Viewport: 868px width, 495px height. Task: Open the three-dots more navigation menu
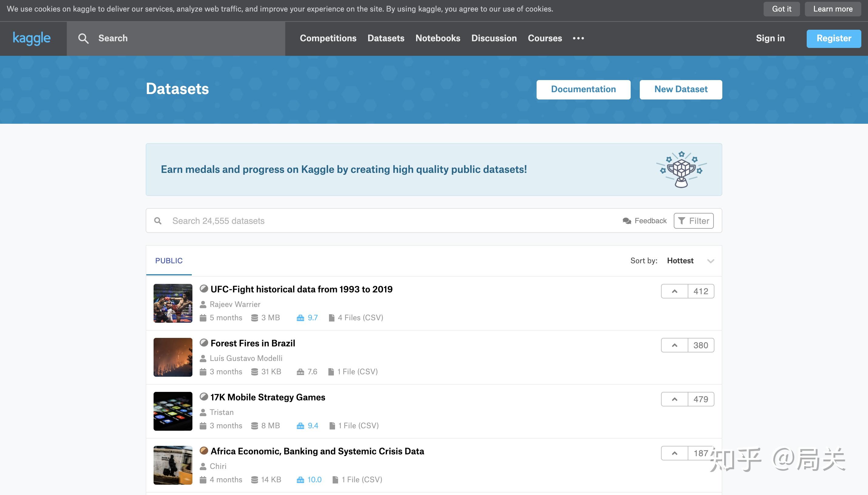point(578,39)
